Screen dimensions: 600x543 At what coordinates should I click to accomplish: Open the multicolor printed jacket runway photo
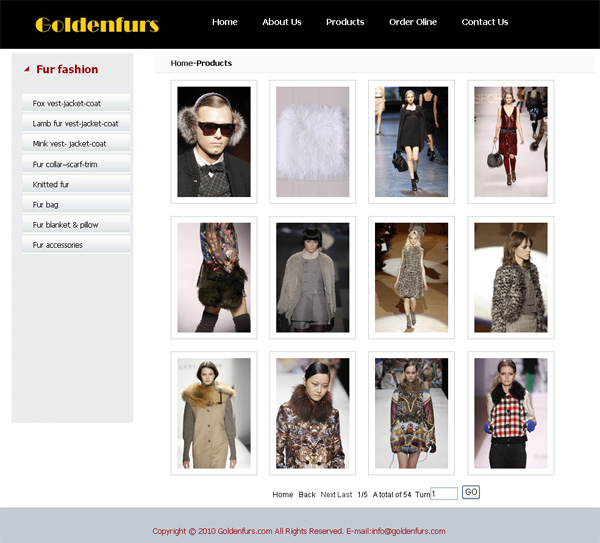pos(411,413)
